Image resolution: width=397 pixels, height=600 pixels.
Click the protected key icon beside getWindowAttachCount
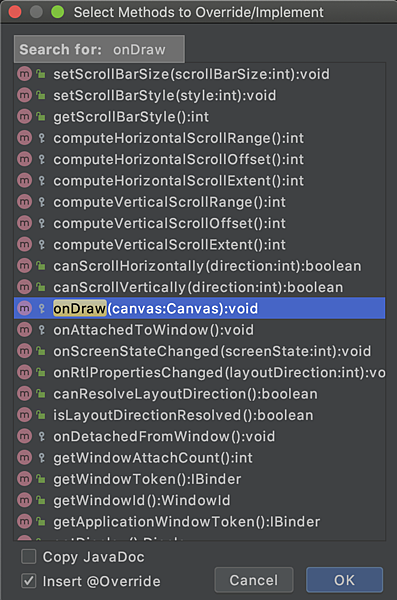pos(41,458)
